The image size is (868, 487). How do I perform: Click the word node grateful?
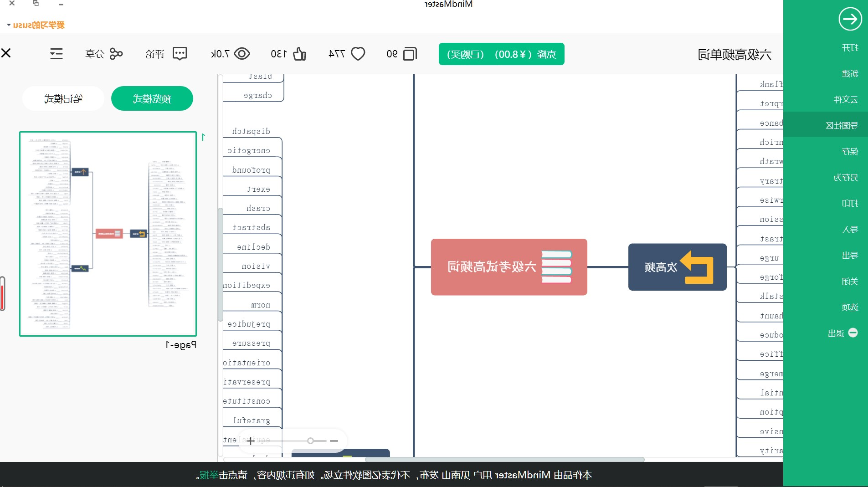pos(251,420)
